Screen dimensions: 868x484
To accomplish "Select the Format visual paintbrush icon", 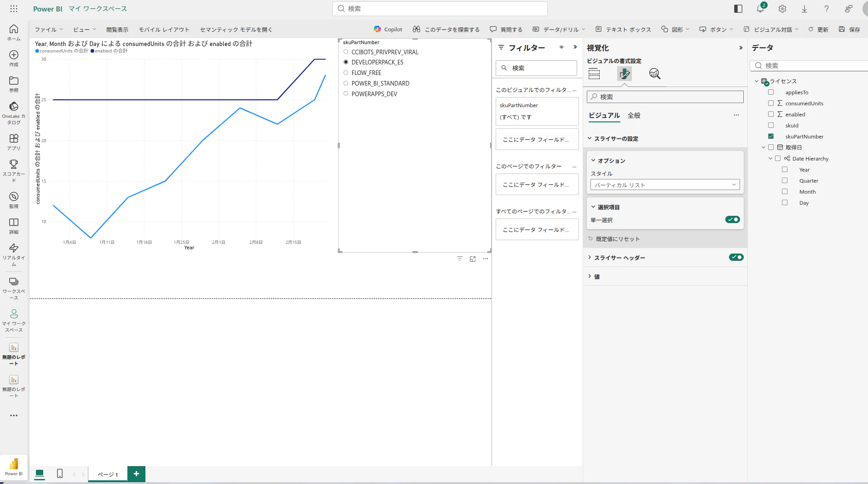I will click(625, 74).
